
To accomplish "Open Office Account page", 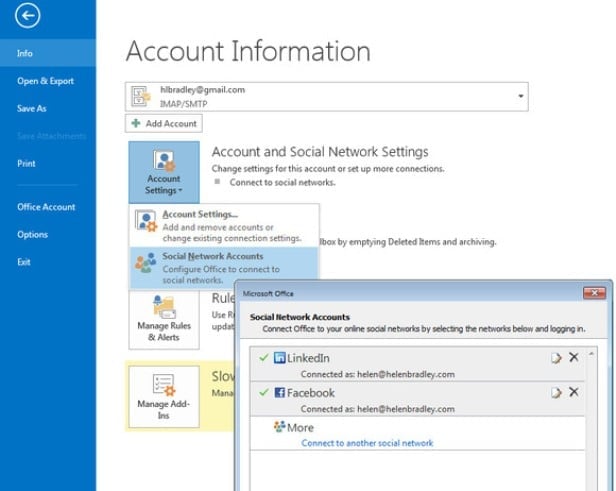I will tap(46, 207).
